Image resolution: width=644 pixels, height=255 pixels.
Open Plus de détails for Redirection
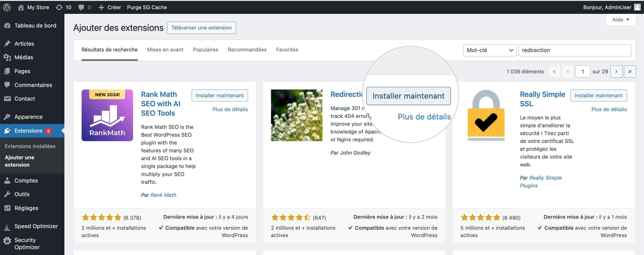pyautogui.click(x=424, y=117)
